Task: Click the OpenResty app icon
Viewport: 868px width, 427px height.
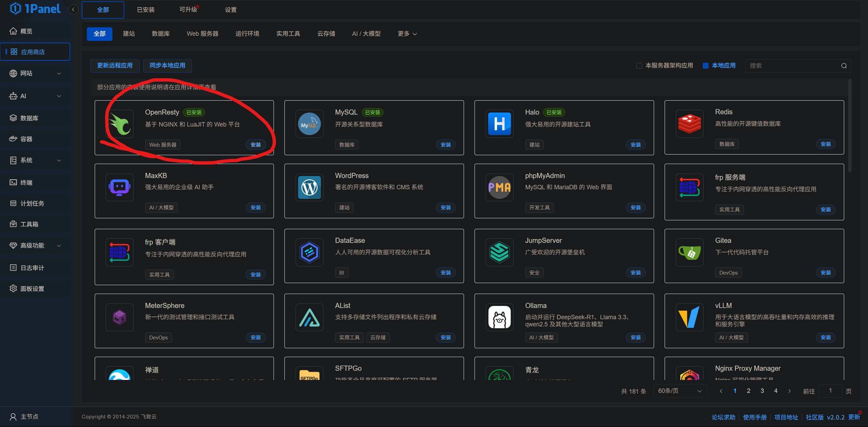Action: pos(120,124)
